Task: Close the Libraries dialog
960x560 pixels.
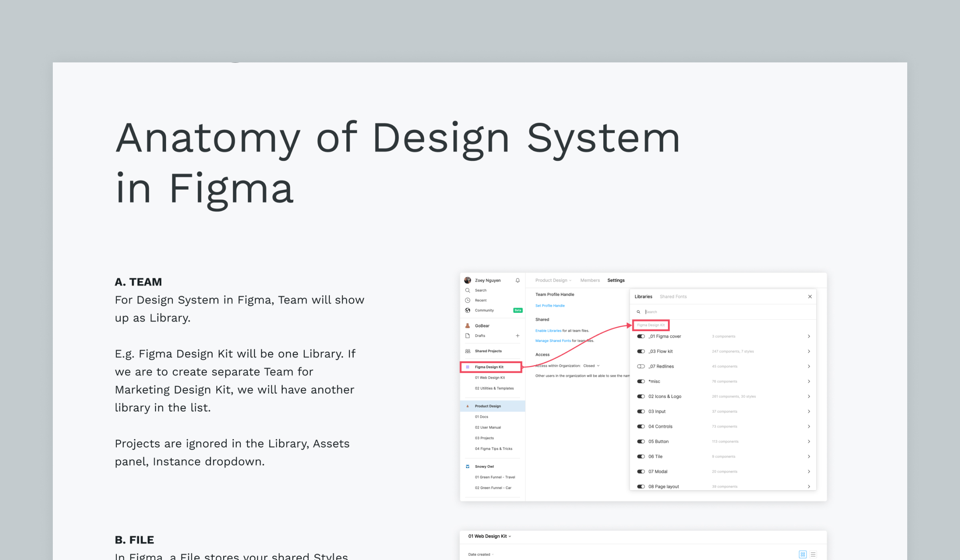Action: (x=810, y=296)
